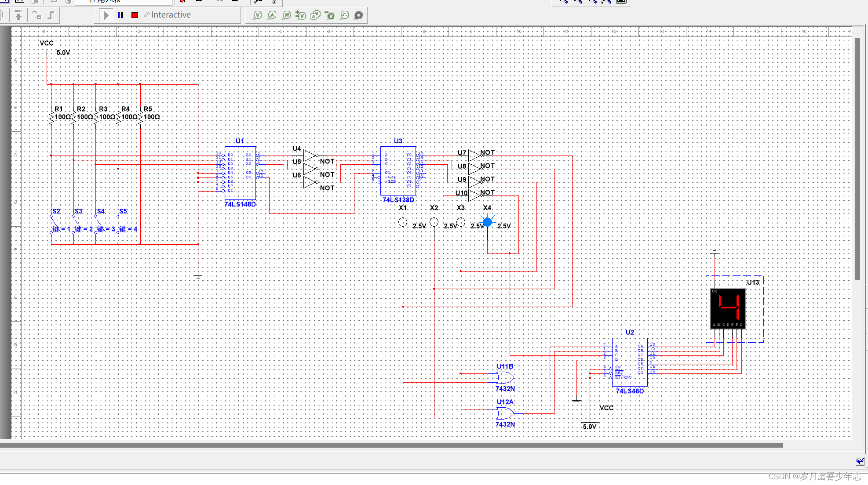Screen dimensions: 868x485
Task: Toggle switch S2 in the schematic
Action: point(53,223)
